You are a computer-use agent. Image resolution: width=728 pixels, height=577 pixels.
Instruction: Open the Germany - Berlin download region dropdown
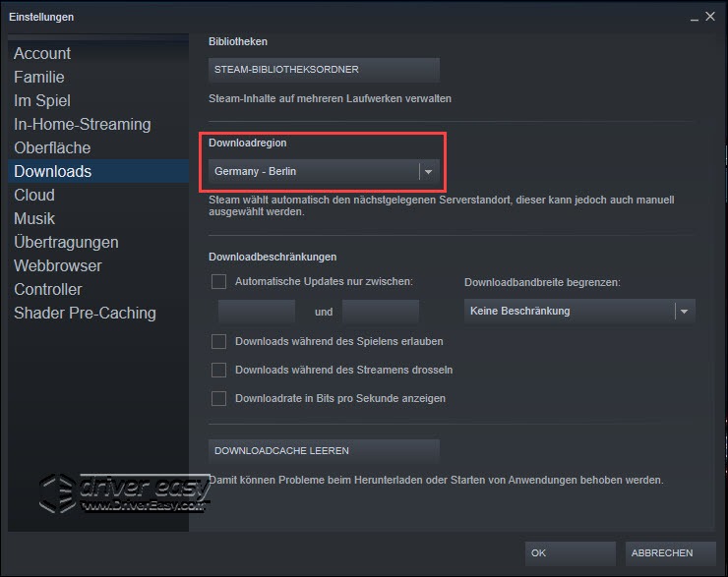[x=324, y=171]
